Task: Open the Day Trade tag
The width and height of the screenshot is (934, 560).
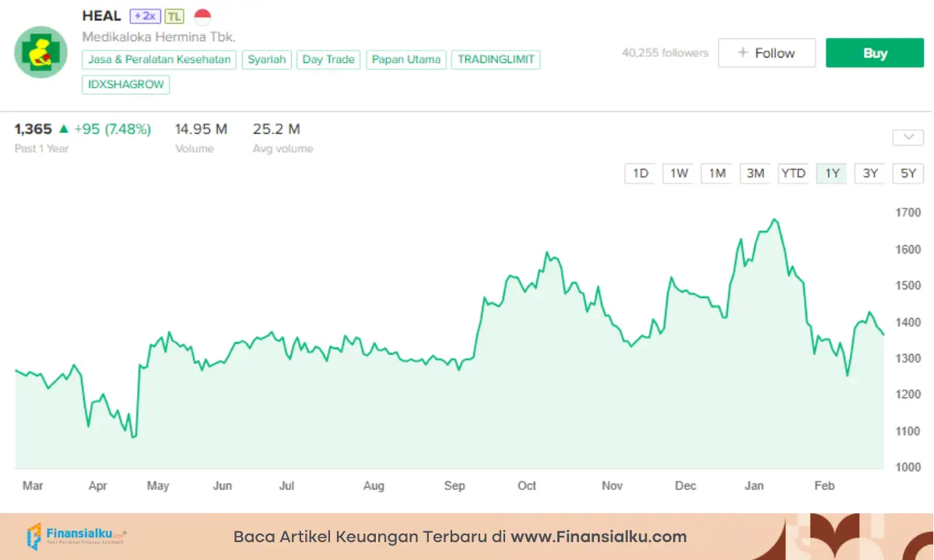Action: point(328,60)
